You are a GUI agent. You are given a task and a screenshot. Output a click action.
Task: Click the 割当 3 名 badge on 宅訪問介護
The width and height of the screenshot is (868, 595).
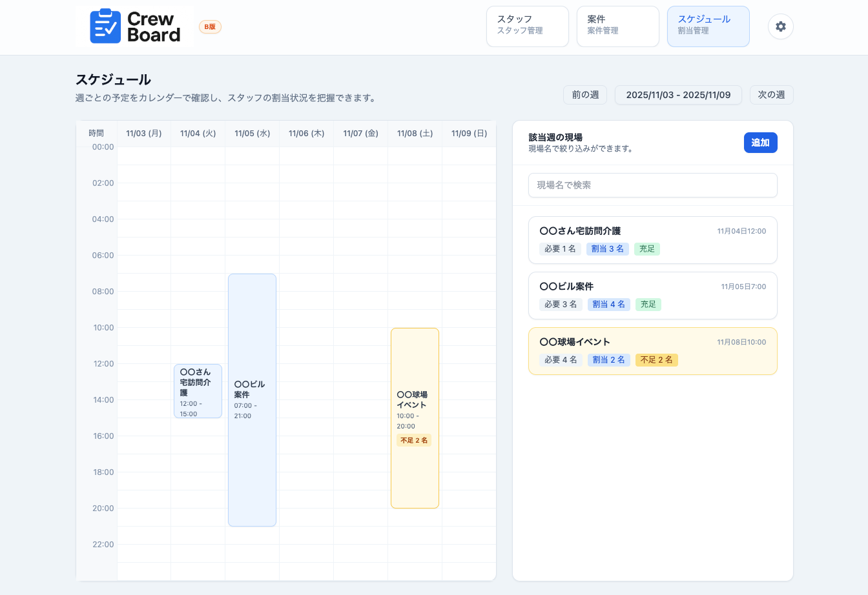coord(607,248)
